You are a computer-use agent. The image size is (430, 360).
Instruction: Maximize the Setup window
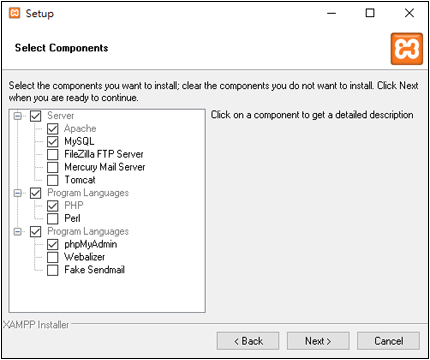[370, 13]
